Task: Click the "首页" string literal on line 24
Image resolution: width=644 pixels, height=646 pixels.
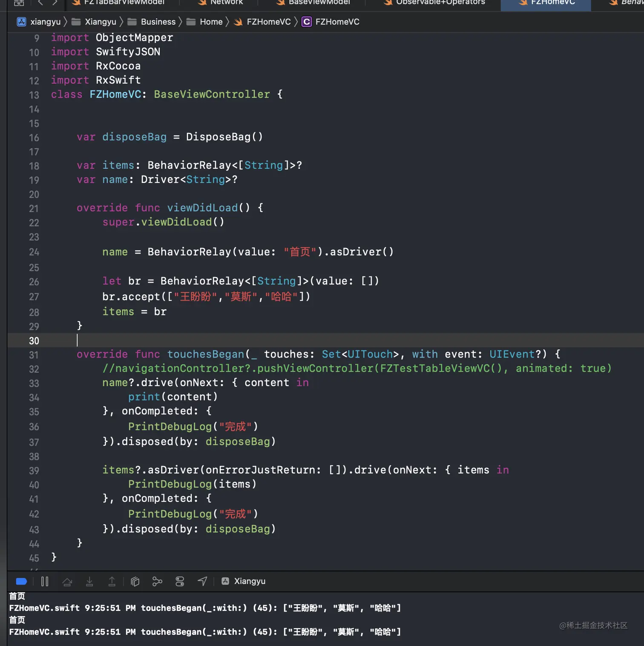Action: (300, 252)
